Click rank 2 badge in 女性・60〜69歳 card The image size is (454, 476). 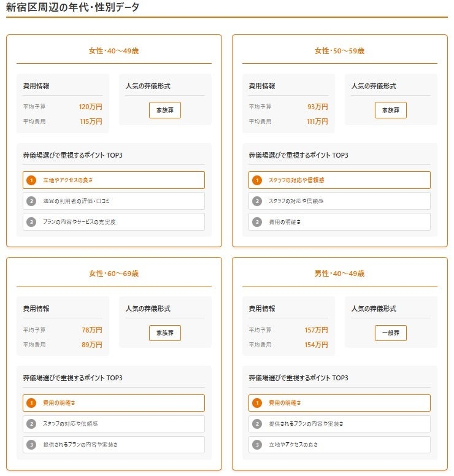pos(31,424)
